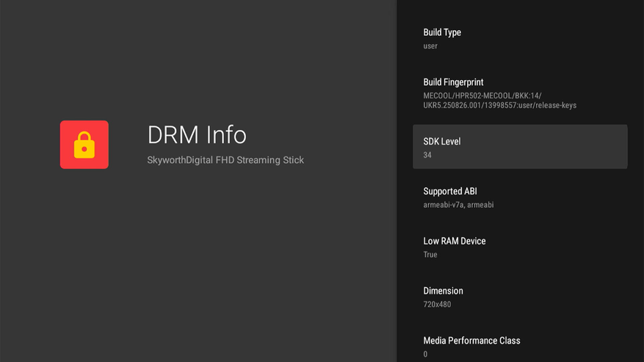Click the 720x480 dimension value

pyautogui.click(x=437, y=304)
